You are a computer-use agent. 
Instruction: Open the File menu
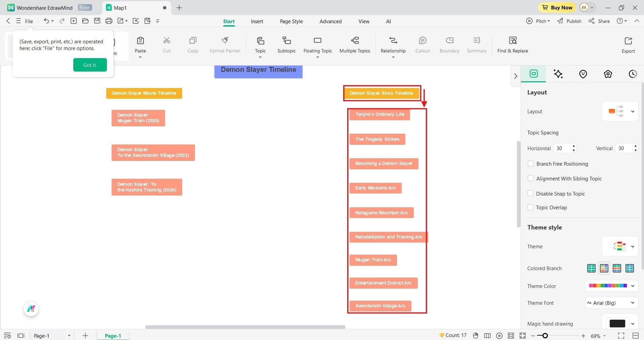coord(29,21)
